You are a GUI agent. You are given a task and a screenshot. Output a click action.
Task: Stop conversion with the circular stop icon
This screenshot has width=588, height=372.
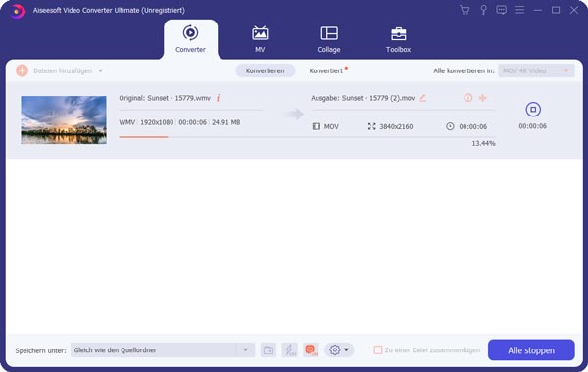[x=533, y=110]
